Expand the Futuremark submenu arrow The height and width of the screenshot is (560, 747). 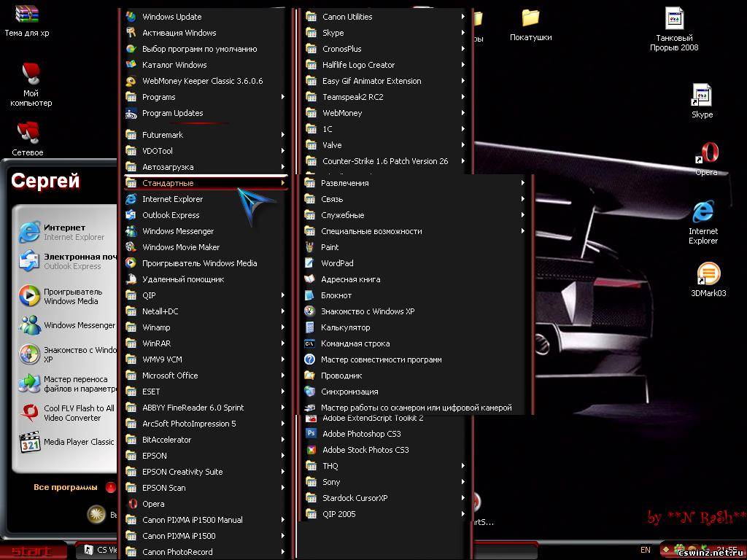[282, 135]
